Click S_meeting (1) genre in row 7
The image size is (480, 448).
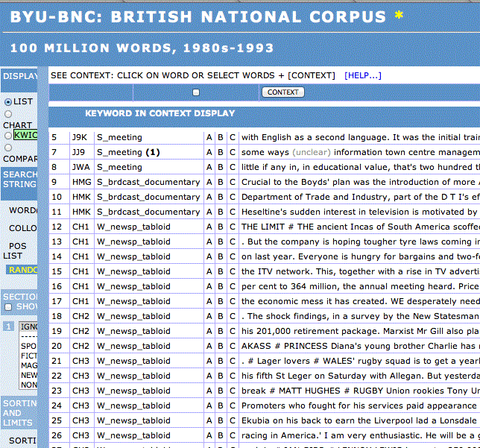pos(128,153)
